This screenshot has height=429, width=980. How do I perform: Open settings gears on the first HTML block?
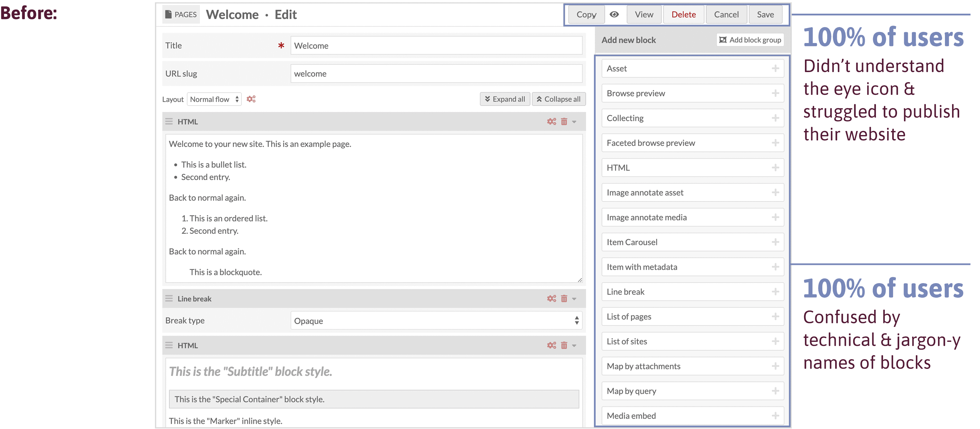(551, 122)
